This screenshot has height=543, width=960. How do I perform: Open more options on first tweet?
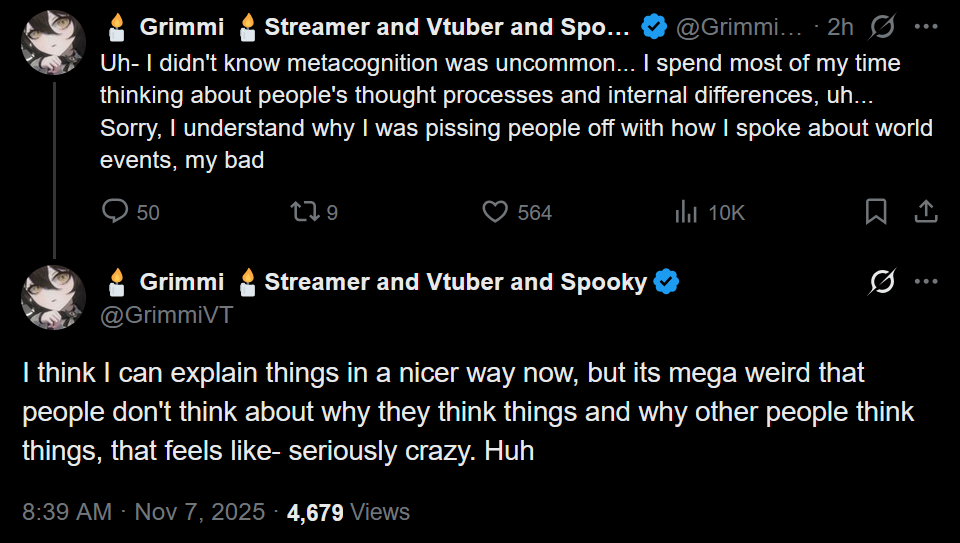[x=926, y=26]
